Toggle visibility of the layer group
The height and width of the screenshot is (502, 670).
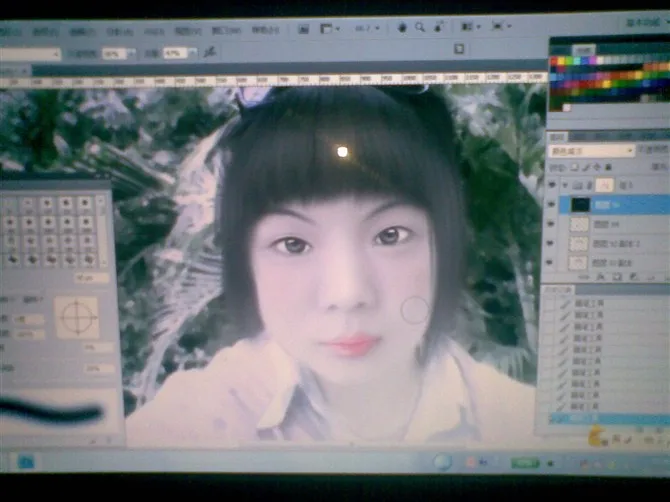point(551,185)
